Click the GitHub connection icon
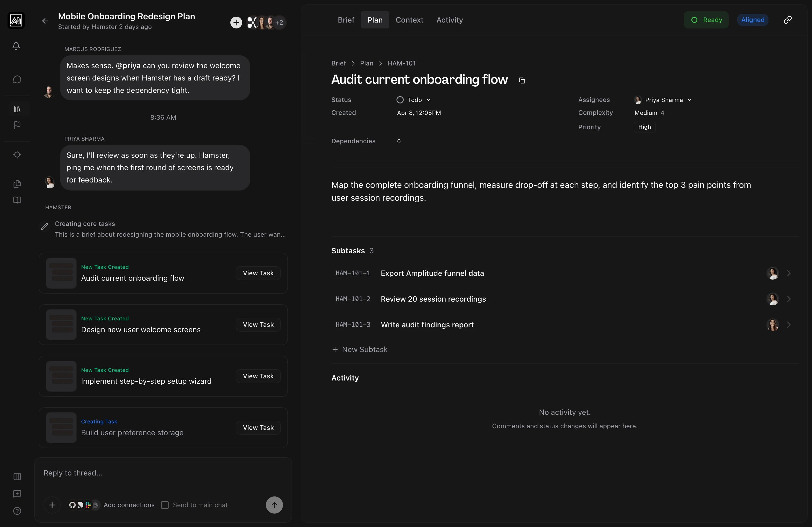 pyautogui.click(x=72, y=505)
